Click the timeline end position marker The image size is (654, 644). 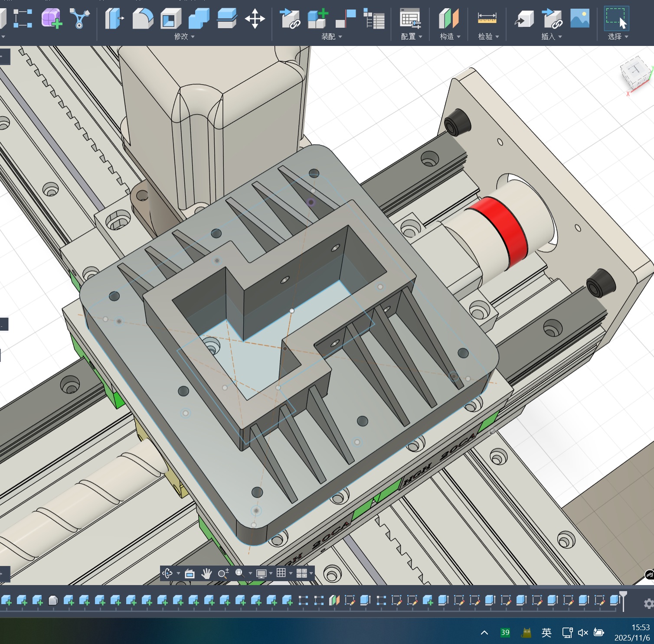click(623, 599)
